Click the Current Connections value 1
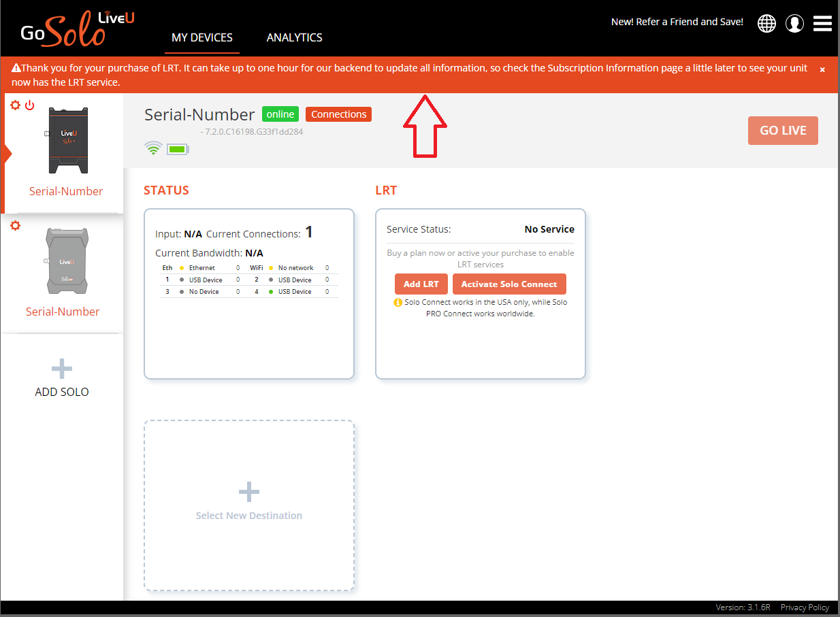Image resolution: width=840 pixels, height=617 pixels. [309, 233]
